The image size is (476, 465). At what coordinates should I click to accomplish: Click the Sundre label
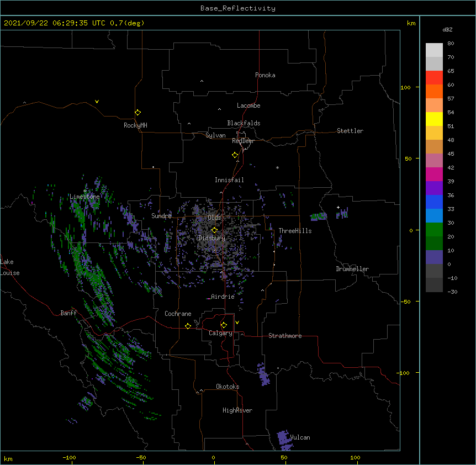tap(161, 216)
